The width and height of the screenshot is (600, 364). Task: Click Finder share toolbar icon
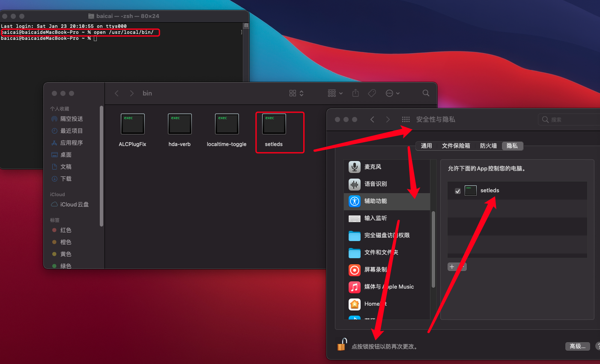355,93
